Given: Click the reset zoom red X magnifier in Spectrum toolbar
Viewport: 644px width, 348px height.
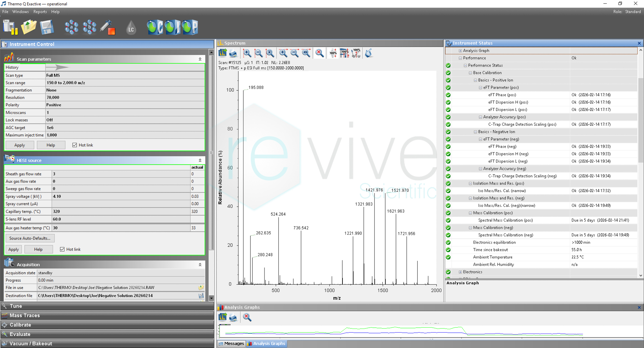Looking at the screenshot, I should [x=319, y=53].
